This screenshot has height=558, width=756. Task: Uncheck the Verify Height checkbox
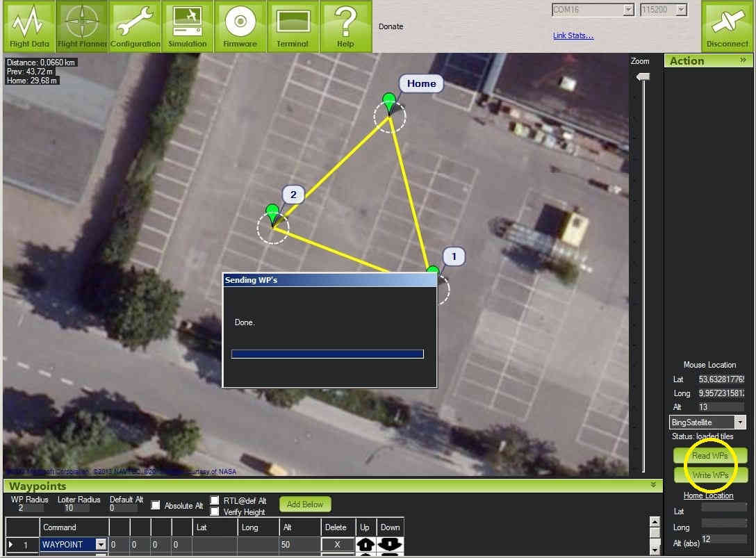point(215,511)
